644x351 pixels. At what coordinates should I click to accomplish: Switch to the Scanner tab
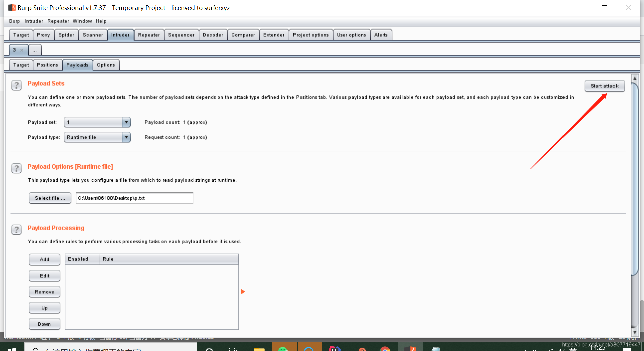point(93,35)
